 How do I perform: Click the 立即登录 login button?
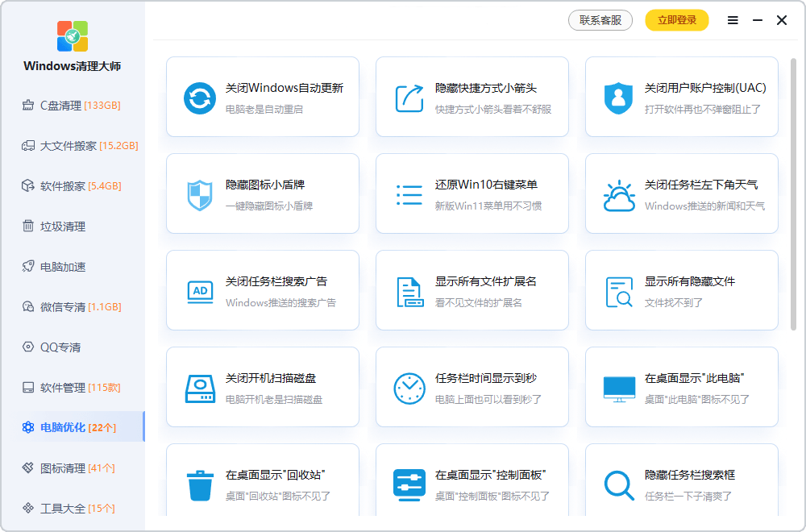click(677, 20)
